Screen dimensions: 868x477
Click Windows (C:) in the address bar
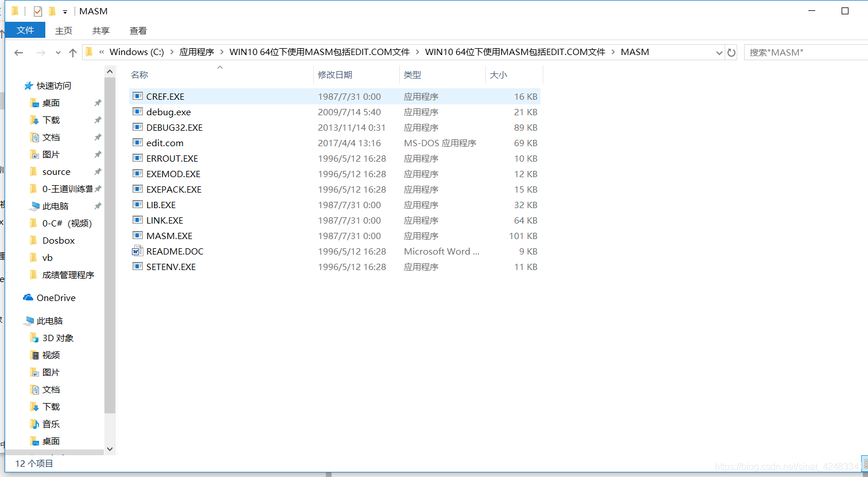(x=137, y=52)
